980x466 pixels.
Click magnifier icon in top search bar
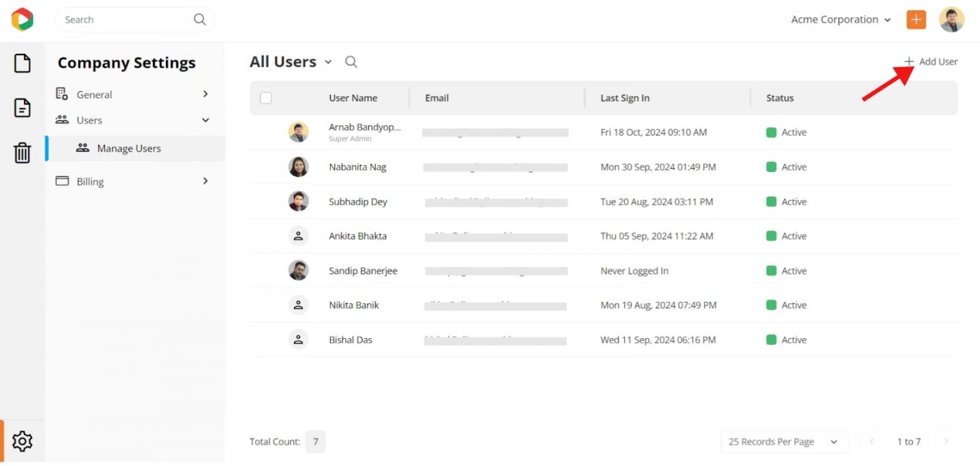199,20
